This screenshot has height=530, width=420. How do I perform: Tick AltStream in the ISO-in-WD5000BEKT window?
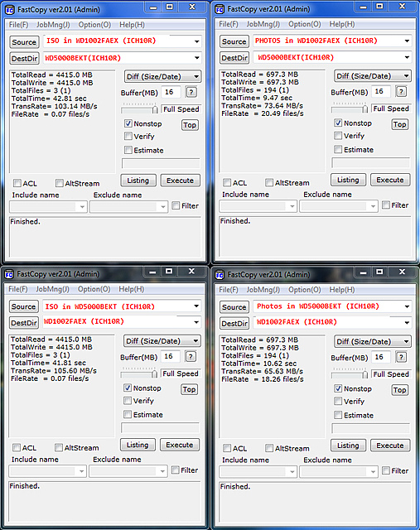[x=59, y=448]
